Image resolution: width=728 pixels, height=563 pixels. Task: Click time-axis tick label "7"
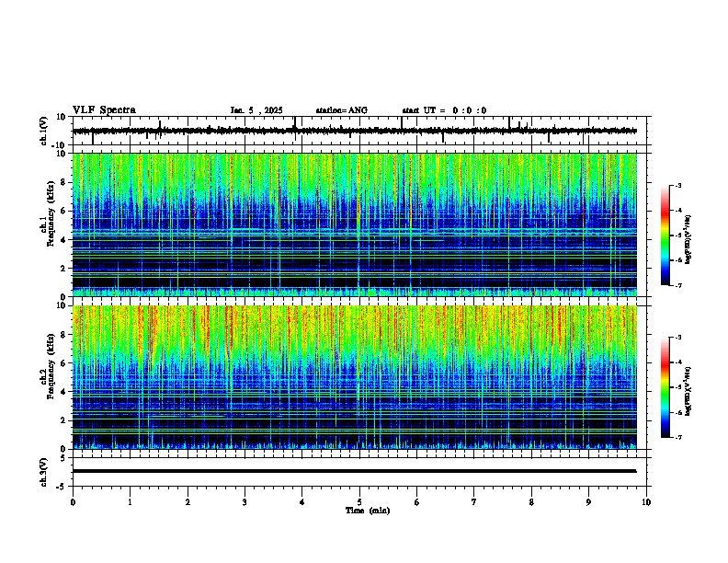click(474, 502)
